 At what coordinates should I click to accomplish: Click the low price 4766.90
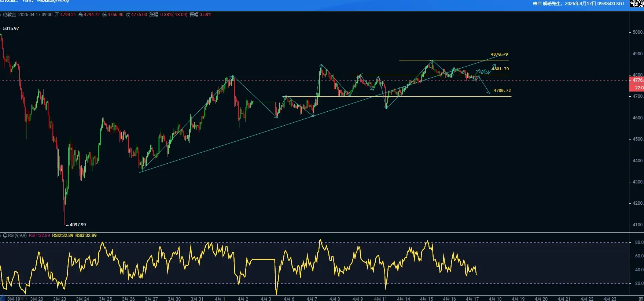click(x=115, y=15)
